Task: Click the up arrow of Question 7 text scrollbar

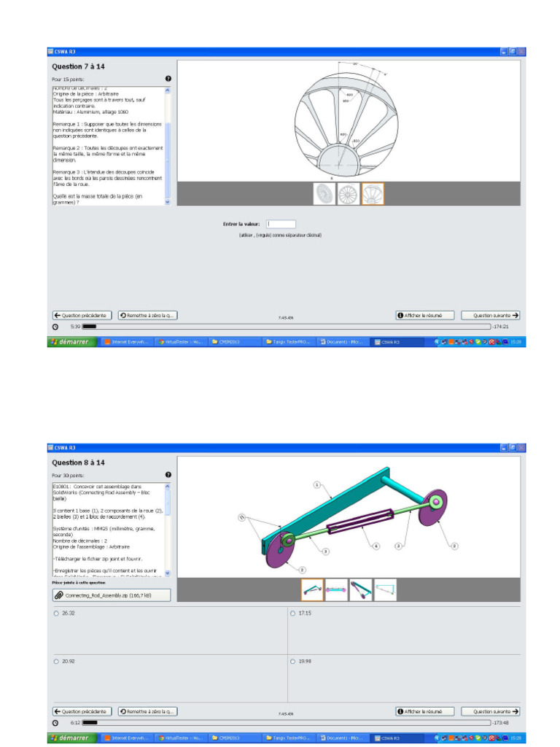Action: click(x=167, y=90)
